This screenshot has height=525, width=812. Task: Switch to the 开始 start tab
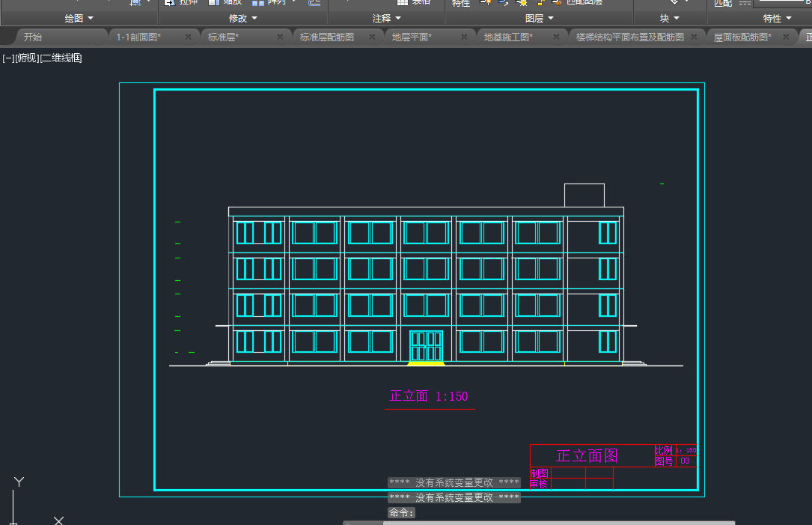(33, 37)
